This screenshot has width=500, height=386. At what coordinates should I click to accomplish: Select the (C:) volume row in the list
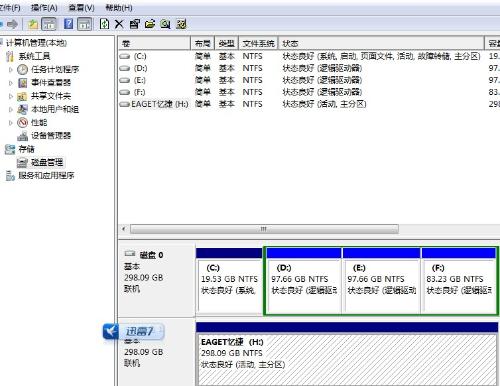[x=309, y=56]
